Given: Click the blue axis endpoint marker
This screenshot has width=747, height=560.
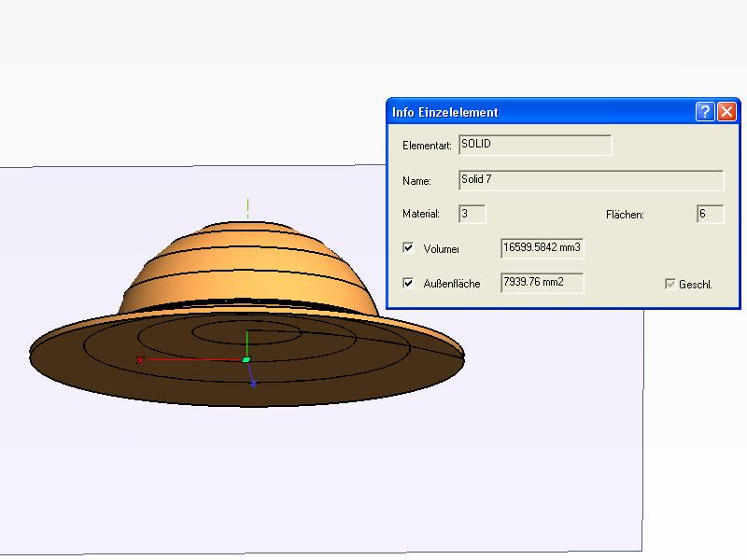Looking at the screenshot, I should click(x=253, y=384).
